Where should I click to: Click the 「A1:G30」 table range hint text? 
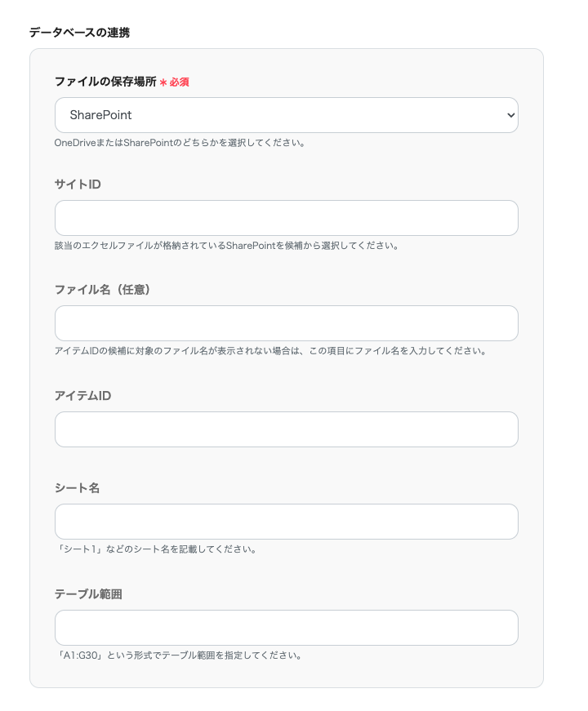point(179,655)
